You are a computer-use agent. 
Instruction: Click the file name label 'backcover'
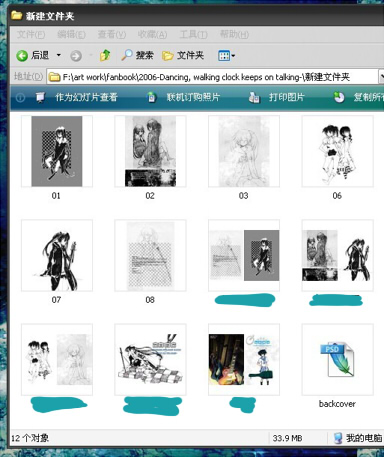(337, 404)
